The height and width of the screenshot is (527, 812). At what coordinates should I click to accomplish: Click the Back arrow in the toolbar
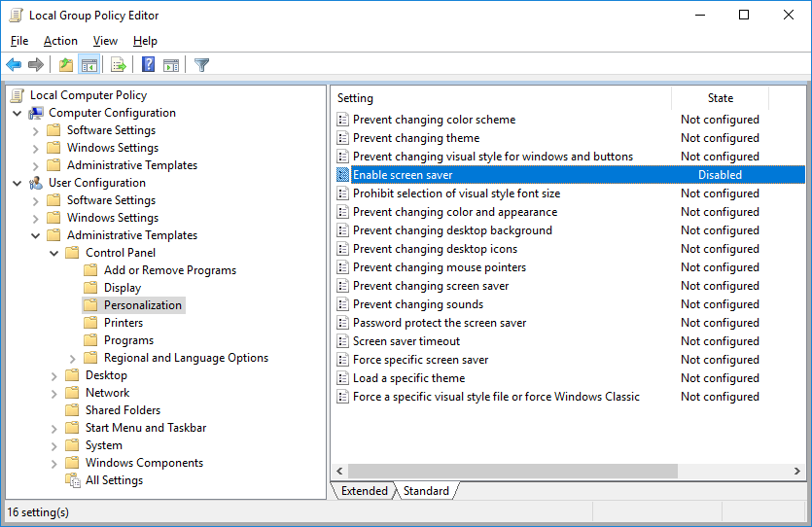tap(14, 65)
